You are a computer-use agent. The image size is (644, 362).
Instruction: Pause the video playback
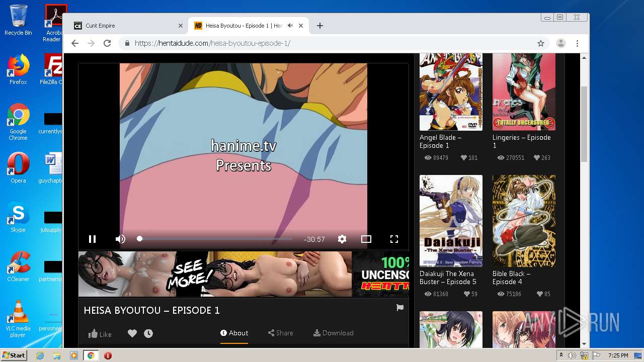pyautogui.click(x=92, y=239)
